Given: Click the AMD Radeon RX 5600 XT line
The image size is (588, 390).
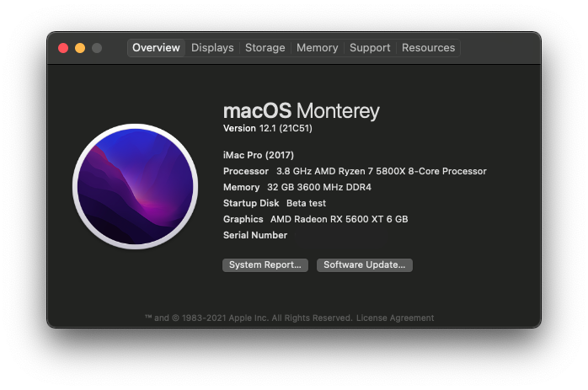Looking at the screenshot, I should (x=339, y=219).
